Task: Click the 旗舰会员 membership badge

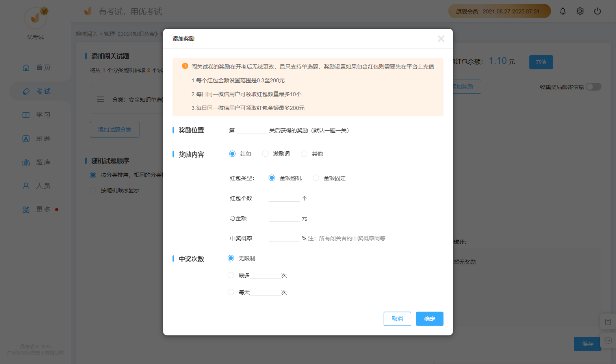Action: [499, 11]
